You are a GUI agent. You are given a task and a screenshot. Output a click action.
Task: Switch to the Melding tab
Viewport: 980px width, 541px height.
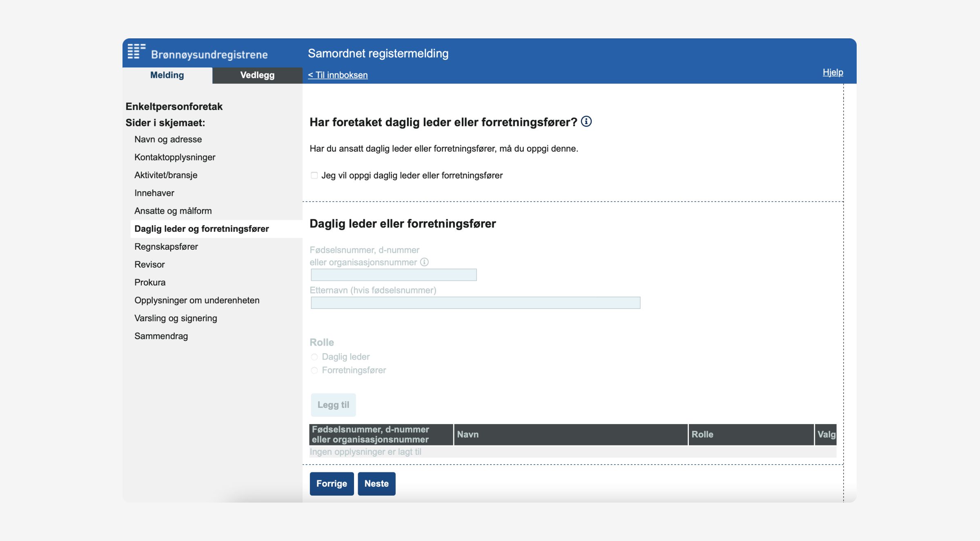tap(167, 75)
